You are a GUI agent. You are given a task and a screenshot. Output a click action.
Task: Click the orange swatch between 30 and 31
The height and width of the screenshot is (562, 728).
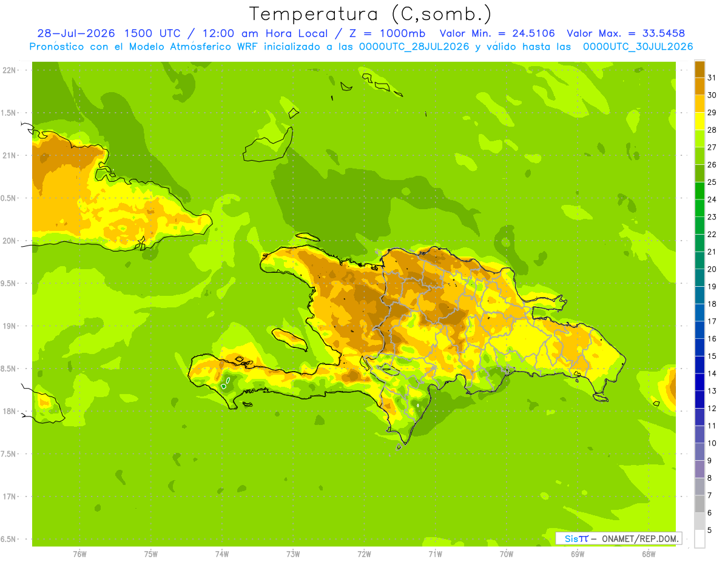(x=699, y=85)
